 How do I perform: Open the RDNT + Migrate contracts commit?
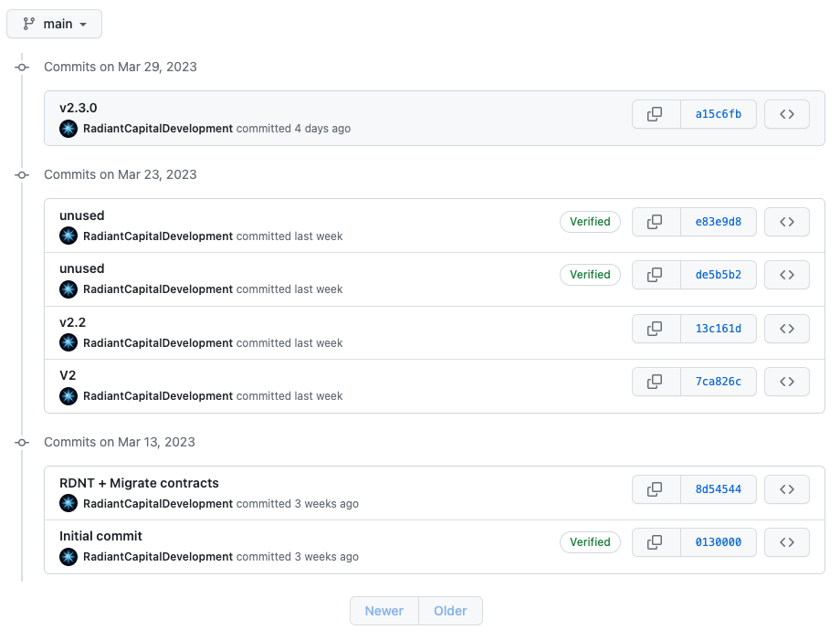[x=139, y=483]
